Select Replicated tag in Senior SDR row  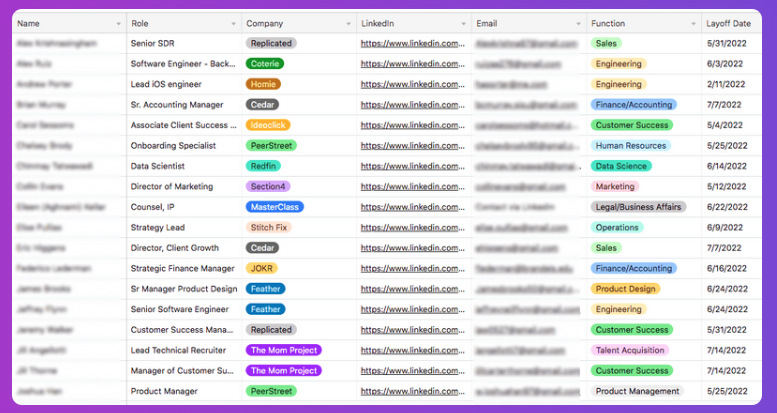[271, 43]
